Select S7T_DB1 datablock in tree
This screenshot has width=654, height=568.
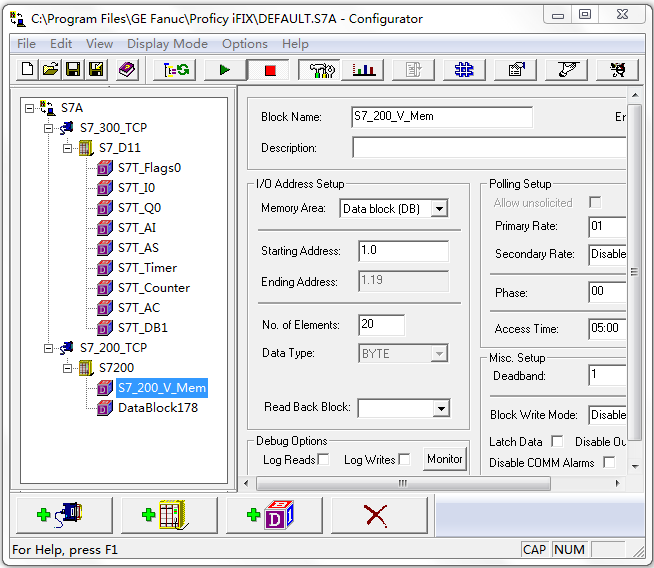[143, 328]
